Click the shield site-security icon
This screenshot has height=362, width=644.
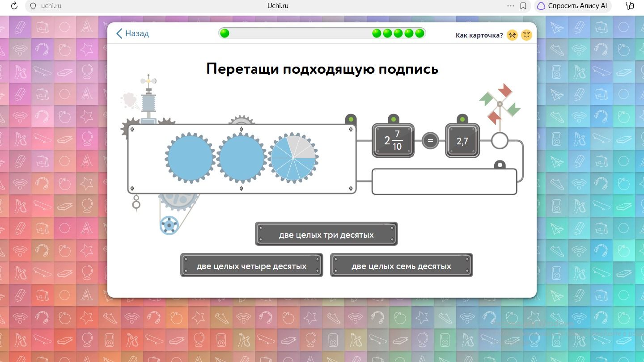pyautogui.click(x=33, y=6)
